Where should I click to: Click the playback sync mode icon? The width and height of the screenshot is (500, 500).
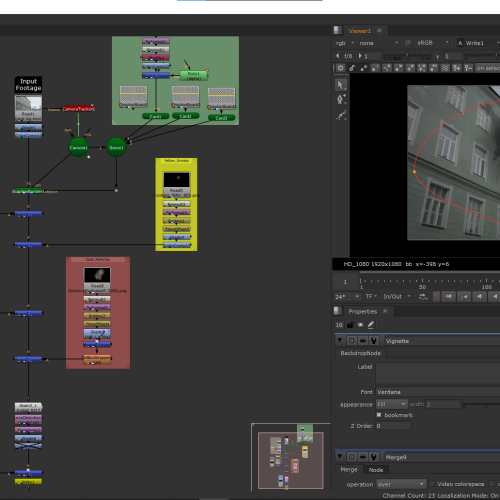coord(423,296)
